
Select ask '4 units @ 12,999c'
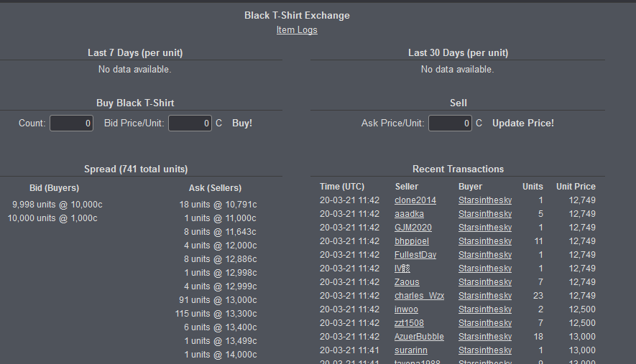[x=220, y=286]
